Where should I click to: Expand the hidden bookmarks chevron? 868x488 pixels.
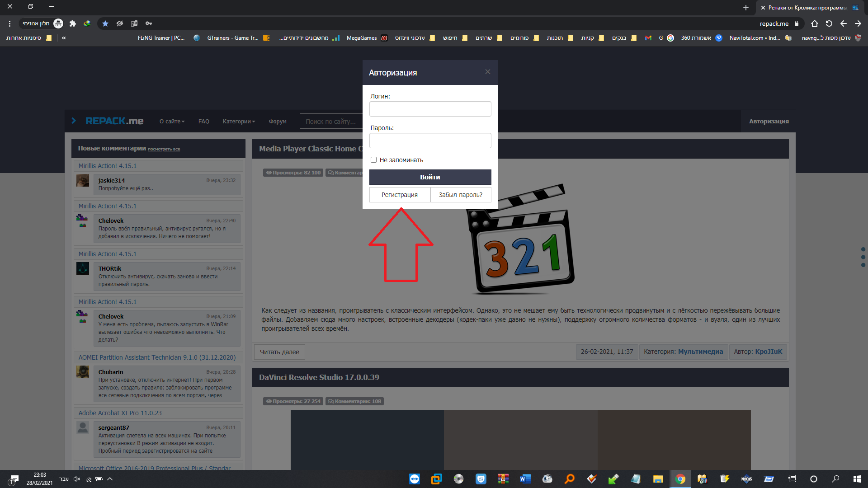coord(64,38)
